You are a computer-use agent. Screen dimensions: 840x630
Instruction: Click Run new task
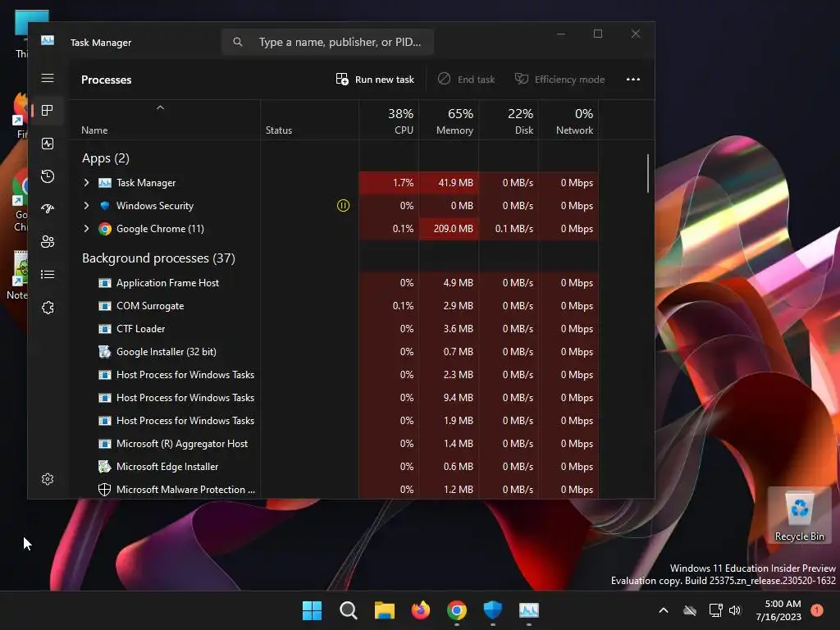(x=375, y=80)
